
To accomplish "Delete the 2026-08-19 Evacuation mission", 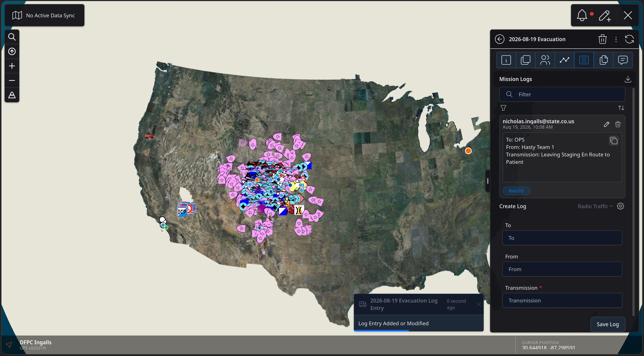I will coord(602,39).
